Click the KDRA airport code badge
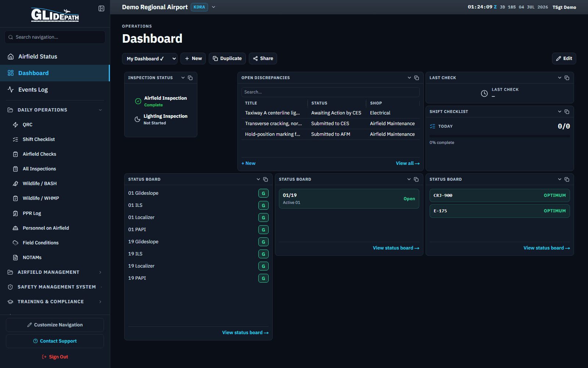Viewport: 588px width, 368px height. 199,7
